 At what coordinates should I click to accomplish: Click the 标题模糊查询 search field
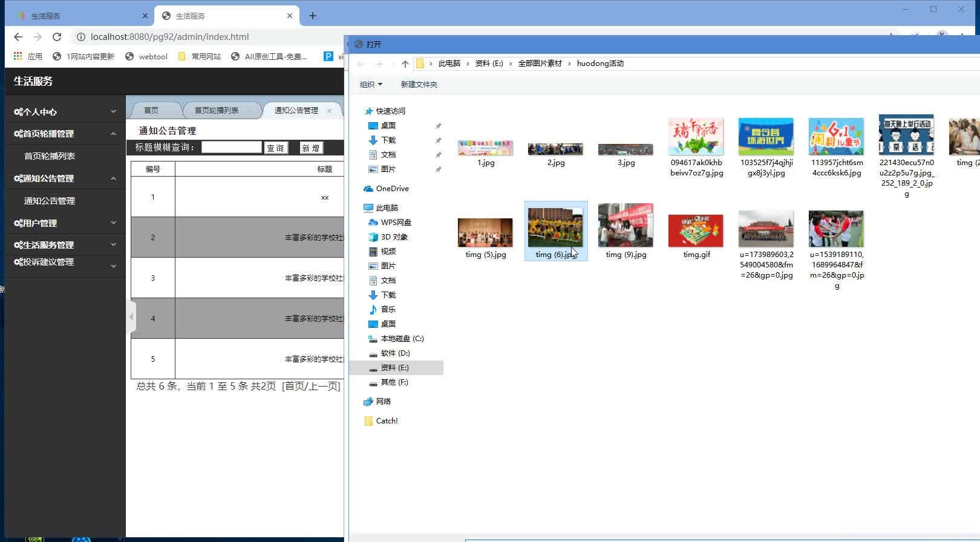tap(231, 148)
